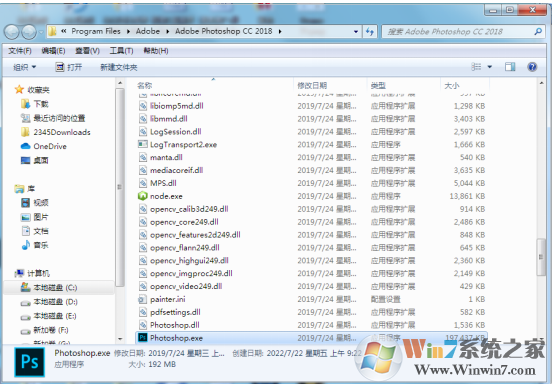Select 本地磁盘 (E:) drive
This screenshot has height=384, width=552.
49,316
